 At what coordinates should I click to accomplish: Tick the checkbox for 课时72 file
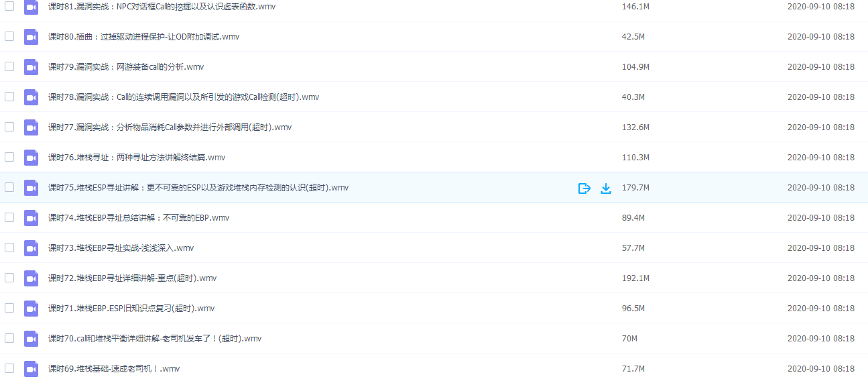click(9, 278)
